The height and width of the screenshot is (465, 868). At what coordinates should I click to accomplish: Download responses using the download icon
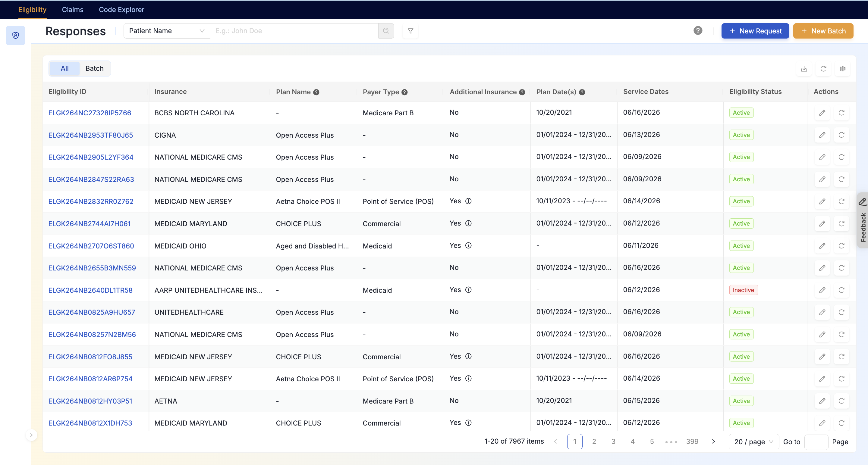[804, 69]
